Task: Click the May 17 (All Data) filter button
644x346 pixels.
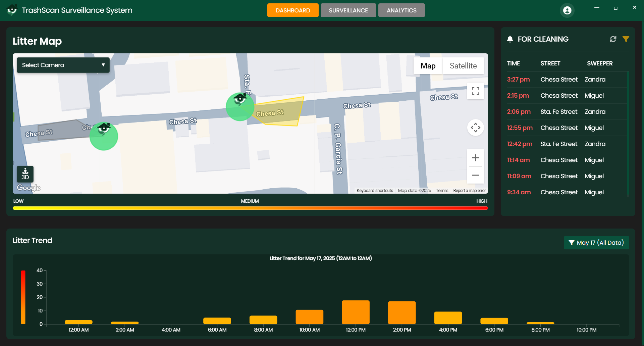Action: (x=596, y=242)
